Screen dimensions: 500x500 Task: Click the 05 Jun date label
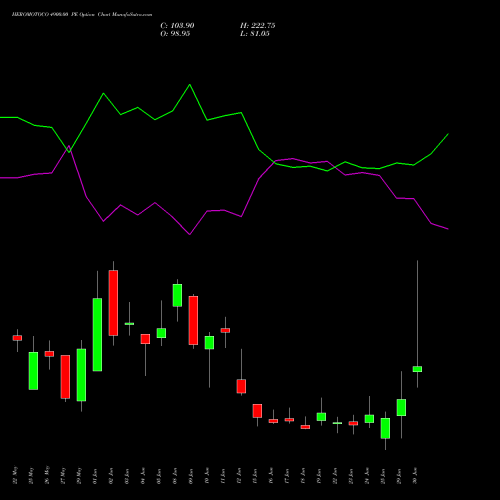[160, 476]
